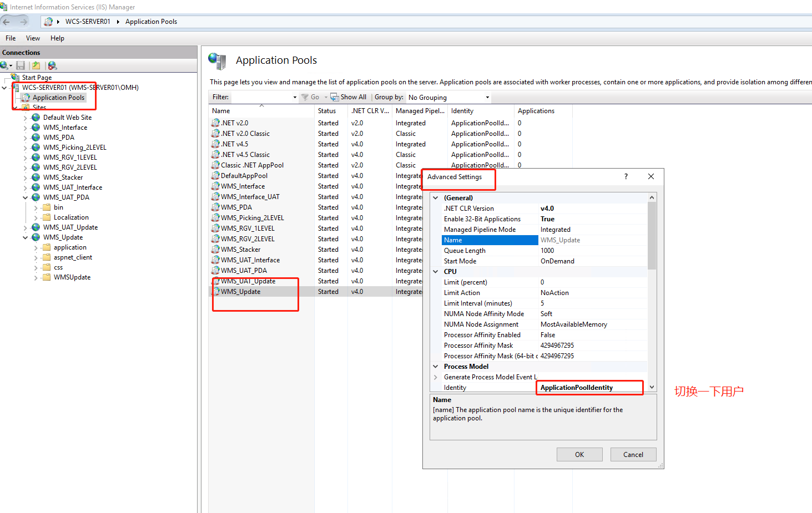The image size is (812, 513).
Task: Click OK in Advanced Settings dialog
Action: point(579,455)
